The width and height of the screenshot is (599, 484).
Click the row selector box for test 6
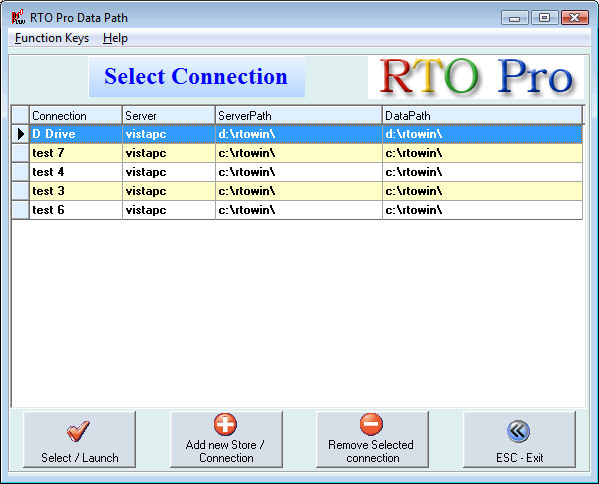(x=21, y=210)
